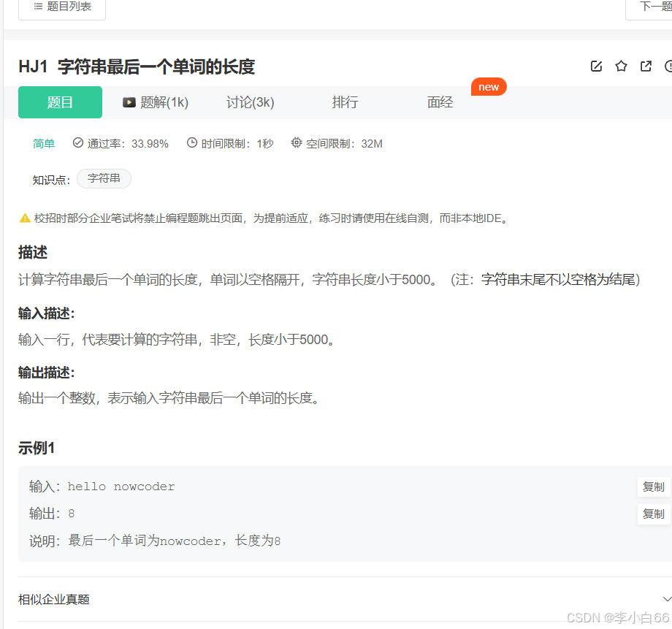Copy the example output 8 with 复制
This screenshot has width=672, height=629.
click(x=653, y=514)
